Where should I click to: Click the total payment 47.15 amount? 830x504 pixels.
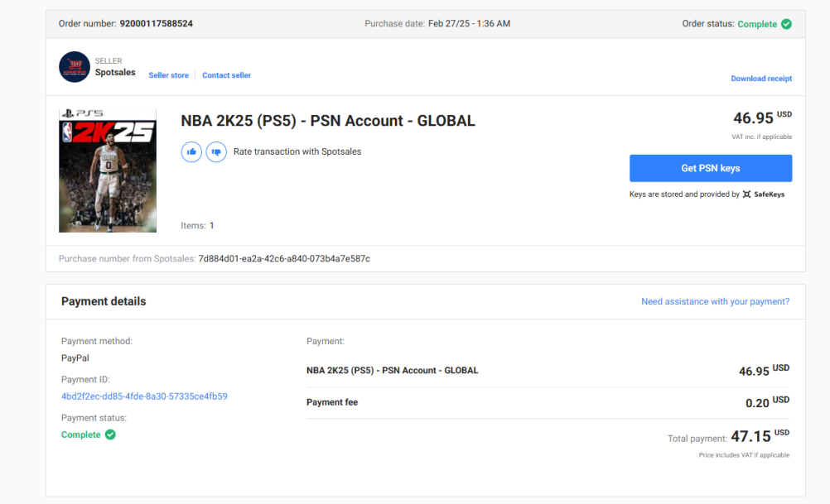coord(760,436)
